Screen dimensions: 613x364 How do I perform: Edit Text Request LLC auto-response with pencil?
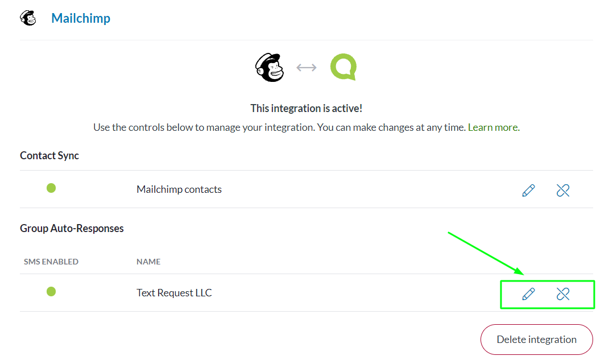point(529,294)
